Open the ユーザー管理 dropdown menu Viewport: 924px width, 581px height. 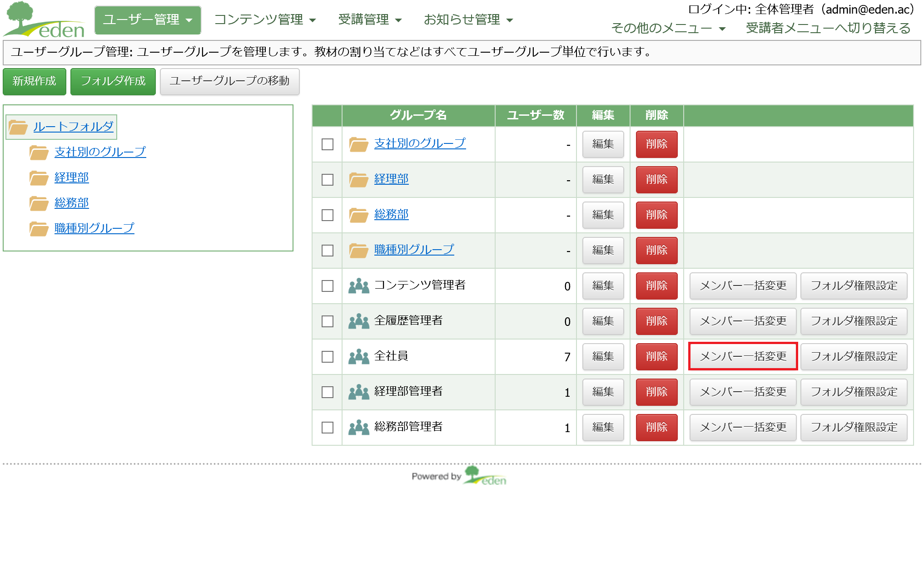click(x=148, y=20)
